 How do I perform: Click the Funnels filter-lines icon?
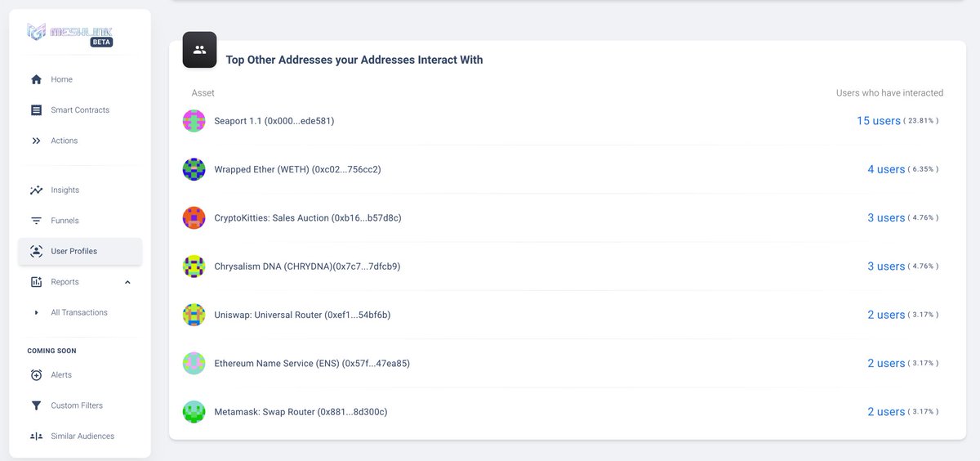point(36,221)
